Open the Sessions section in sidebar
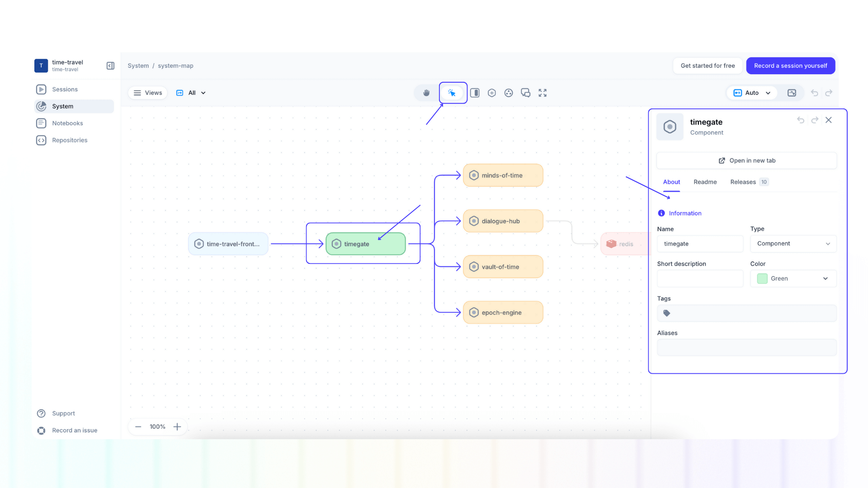Viewport: 868px width, 488px height. pyautogui.click(x=65, y=89)
